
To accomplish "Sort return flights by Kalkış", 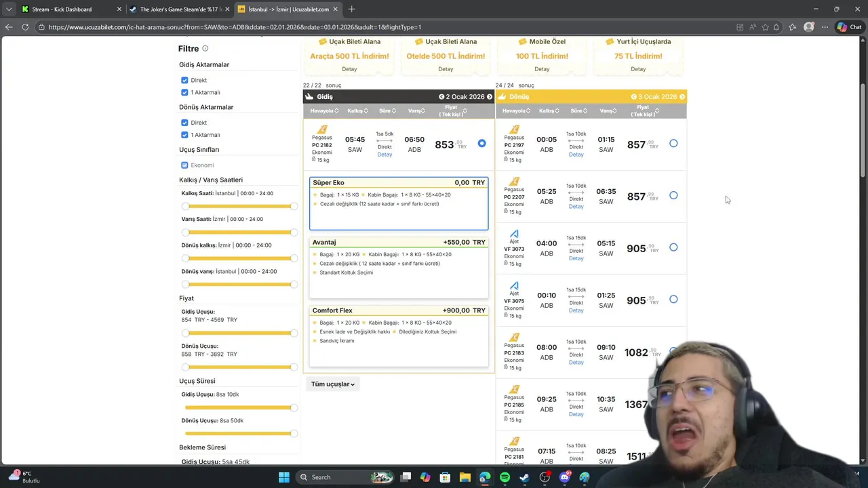I will (549, 110).
